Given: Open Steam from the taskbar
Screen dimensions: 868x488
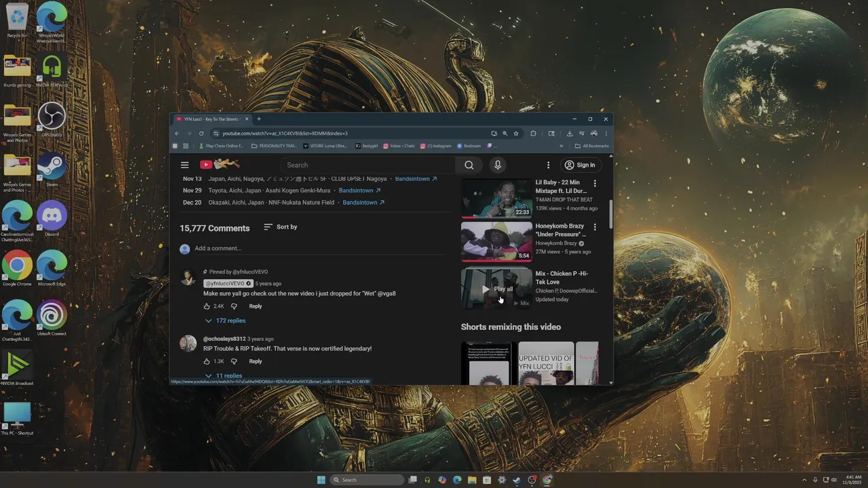Looking at the screenshot, I should pos(517,480).
